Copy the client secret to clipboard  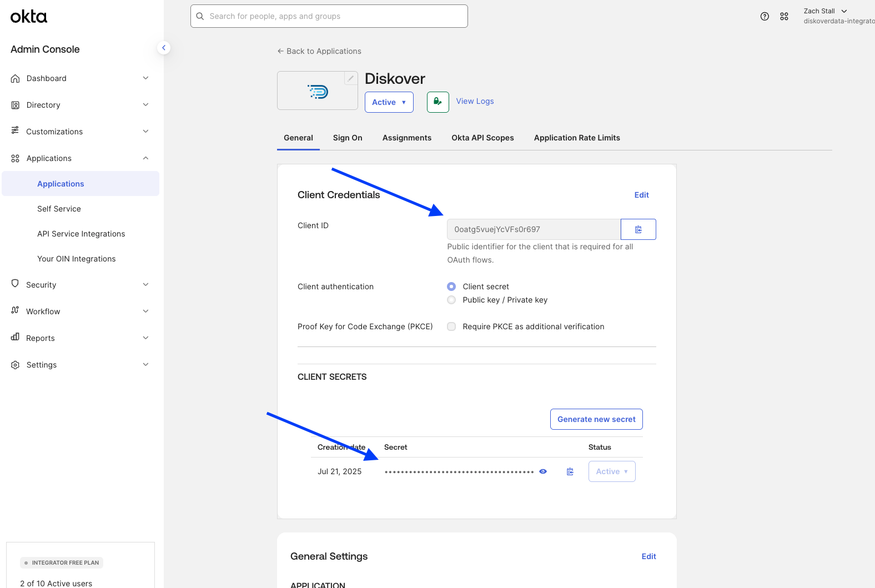click(x=570, y=471)
